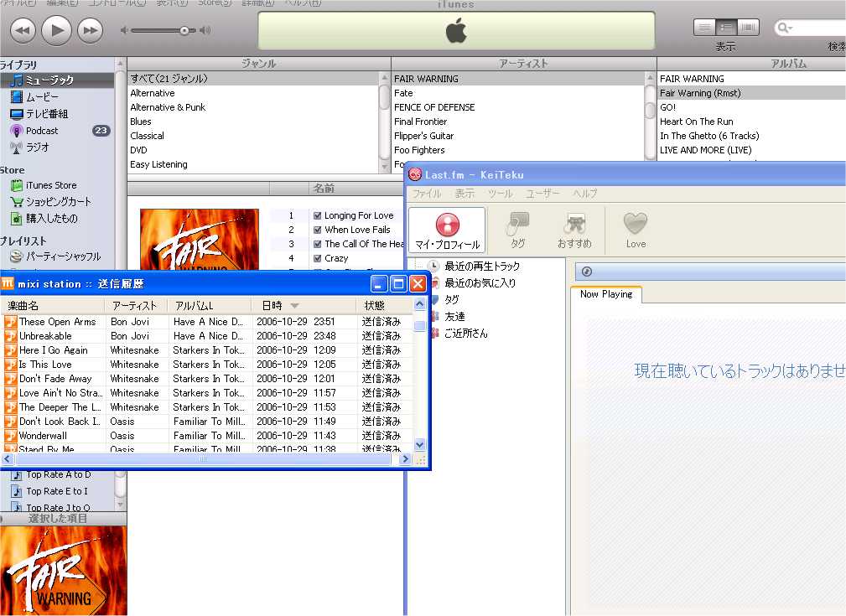Click the 選択した項目 artwork panel header
Image resolution: width=846 pixels, height=616 pixels.
click(63, 519)
